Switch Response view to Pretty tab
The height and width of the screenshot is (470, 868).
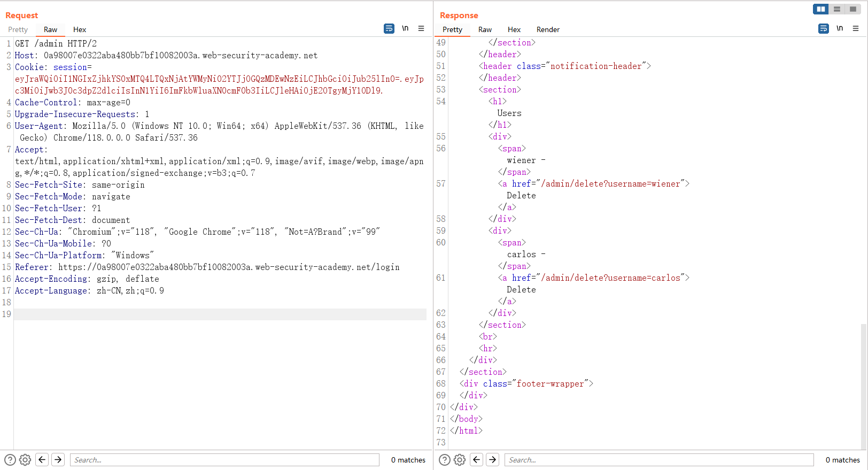coord(452,29)
